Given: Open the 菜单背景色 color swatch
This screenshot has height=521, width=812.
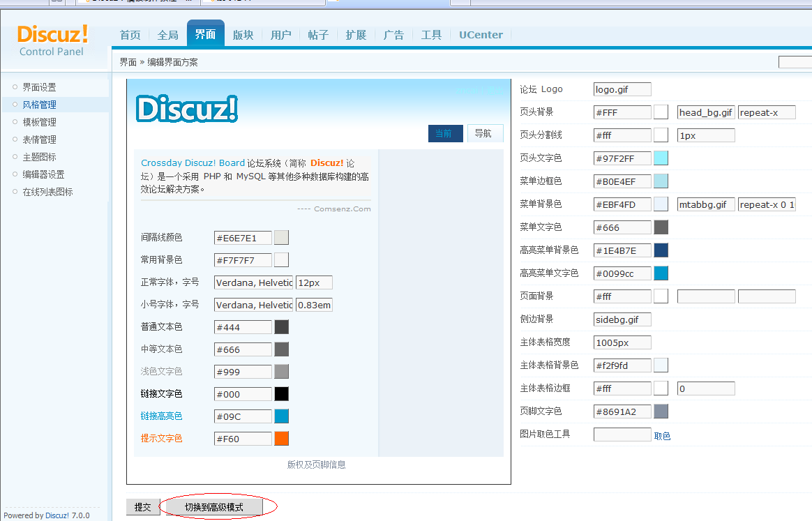Looking at the screenshot, I should (x=661, y=204).
